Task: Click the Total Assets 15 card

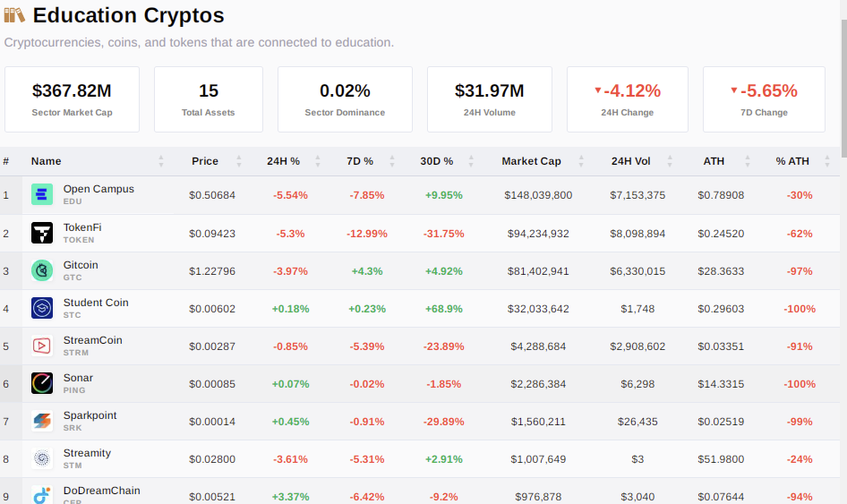Action: (x=209, y=99)
